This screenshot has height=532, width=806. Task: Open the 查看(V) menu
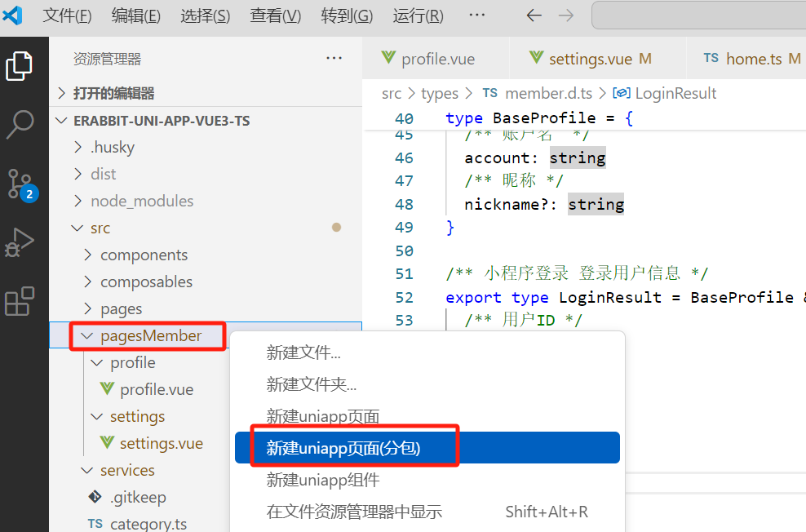(275, 16)
